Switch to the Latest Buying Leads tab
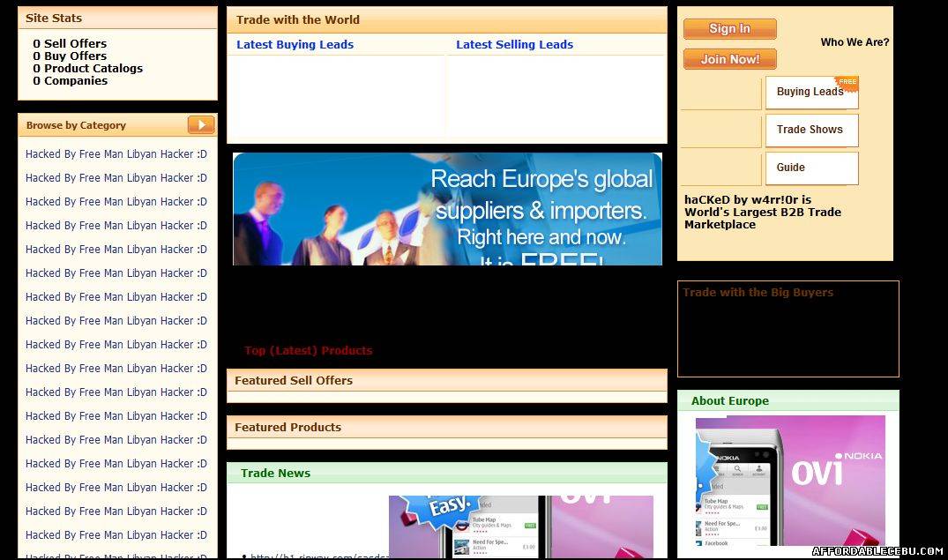This screenshot has height=560, width=948. tap(295, 45)
